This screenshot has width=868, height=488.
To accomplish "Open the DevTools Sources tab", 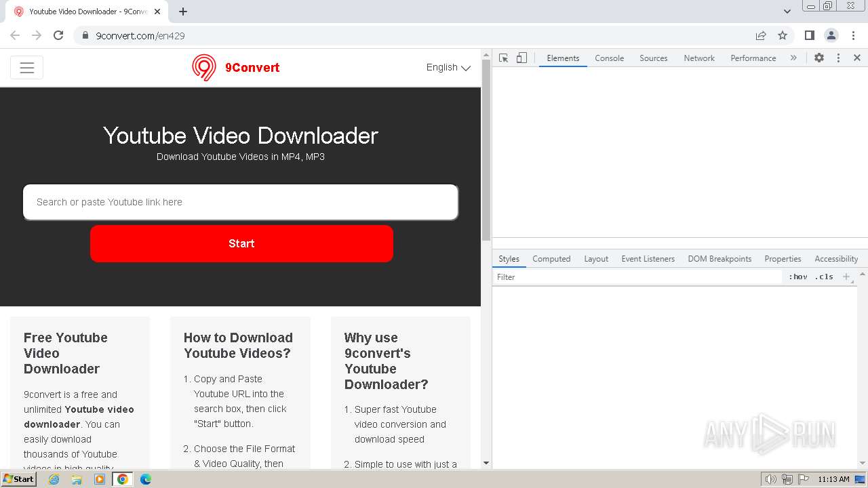I will pyautogui.click(x=654, y=58).
